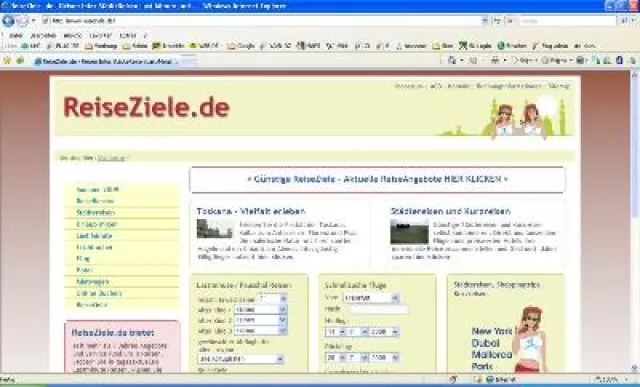Select Mallorca in the city promo
Viewport: 640px width, 387px height.
492,355
